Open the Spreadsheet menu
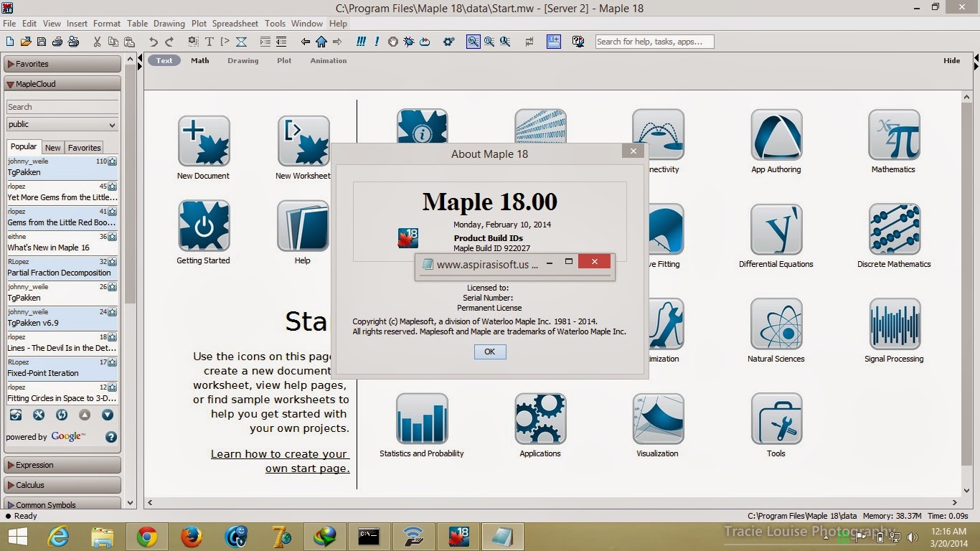The height and width of the screenshot is (551, 980). 235,24
